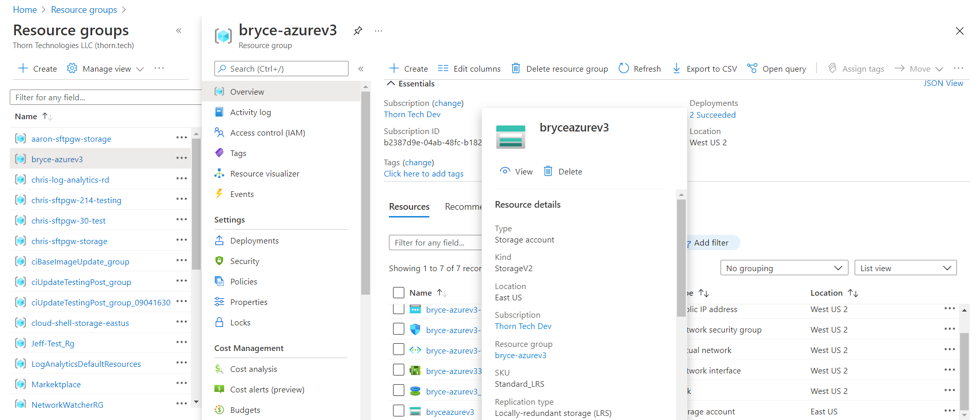Open the Jeff-Test_Rg resource group
980x420 pixels.
click(53, 343)
